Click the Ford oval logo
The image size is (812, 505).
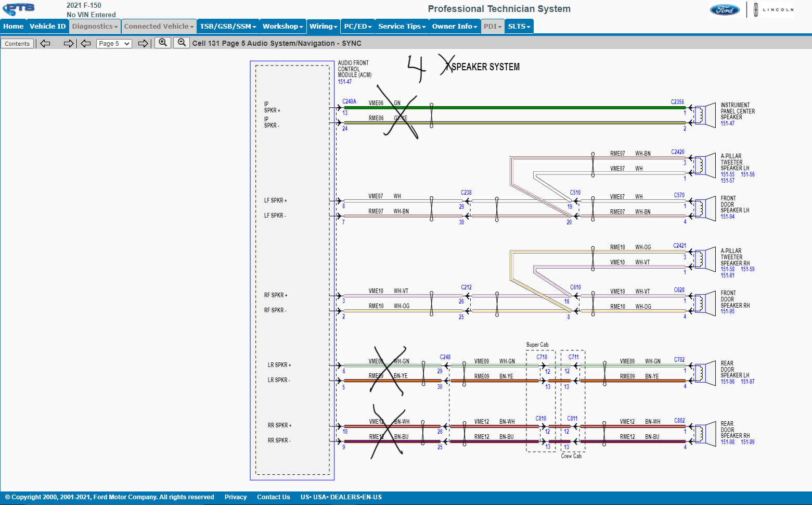pos(725,10)
